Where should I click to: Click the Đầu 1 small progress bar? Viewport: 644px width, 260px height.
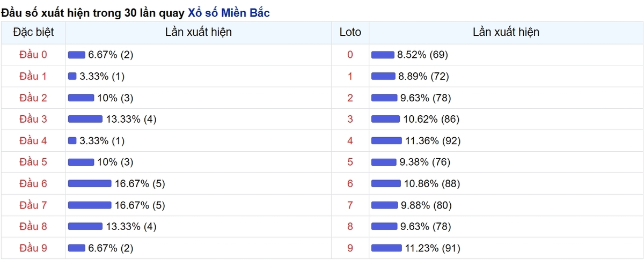tap(72, 76)
